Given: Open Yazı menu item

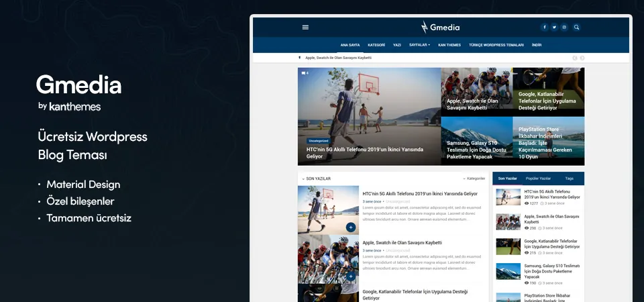Looking at the screenshot, I should point(396,45).
